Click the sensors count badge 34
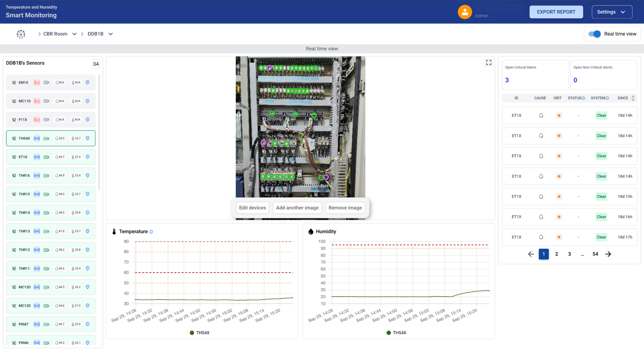Image resolution: width=644 pixels, height=362 pixels. click(96, 64)
